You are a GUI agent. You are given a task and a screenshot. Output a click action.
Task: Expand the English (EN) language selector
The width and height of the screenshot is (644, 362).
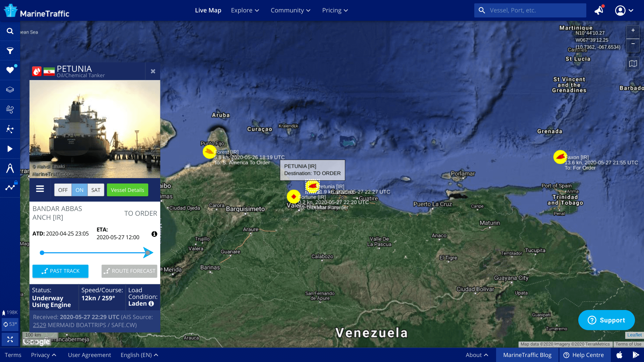pos(139,355)
